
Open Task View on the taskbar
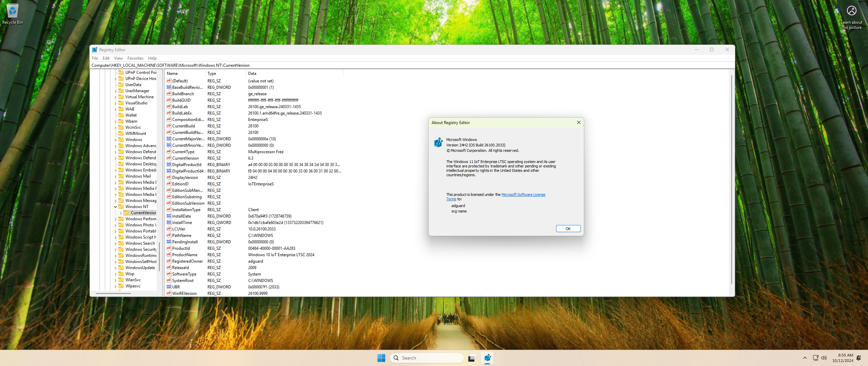click(x=472, y=358)
